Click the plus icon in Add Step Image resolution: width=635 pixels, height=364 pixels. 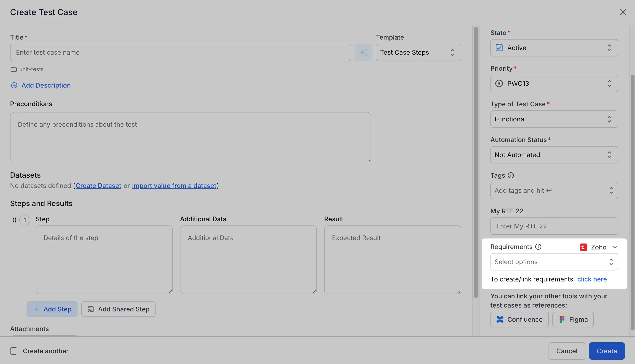[36, 309]
